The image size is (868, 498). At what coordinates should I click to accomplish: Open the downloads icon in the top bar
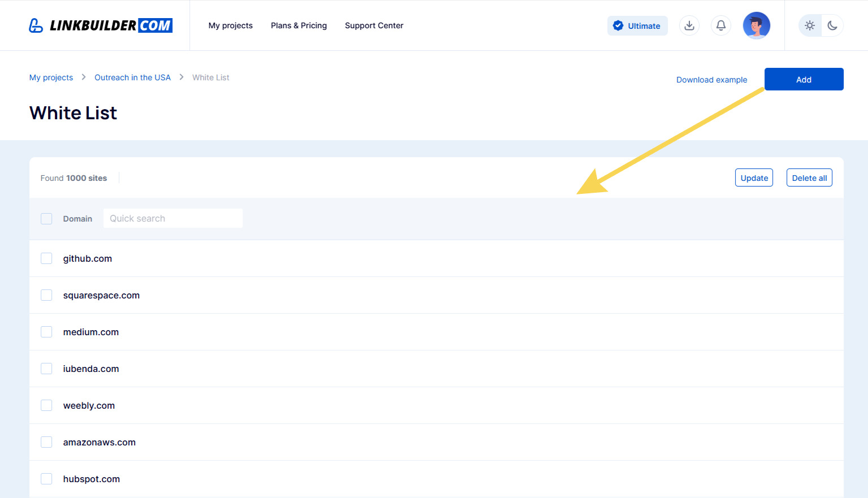tap(689, 25)
